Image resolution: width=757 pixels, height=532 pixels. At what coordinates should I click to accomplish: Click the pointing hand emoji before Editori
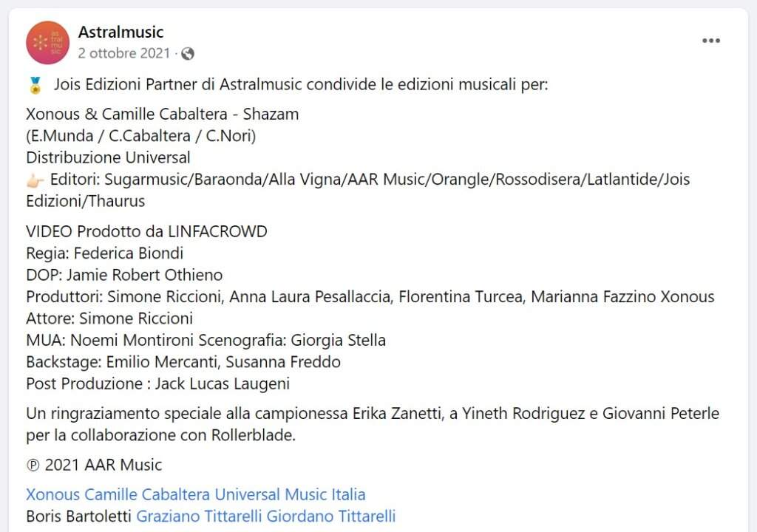tap(35, 180)
